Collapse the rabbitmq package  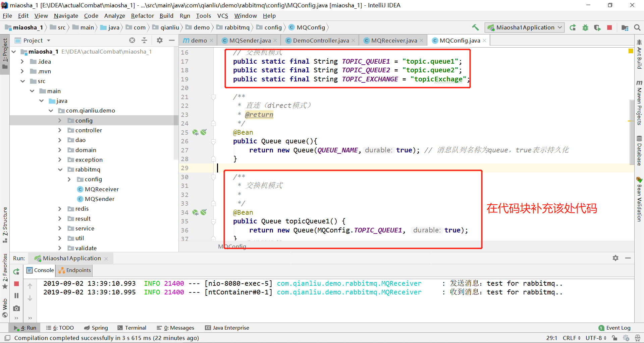pyautogui.click(x=60, y=169)
